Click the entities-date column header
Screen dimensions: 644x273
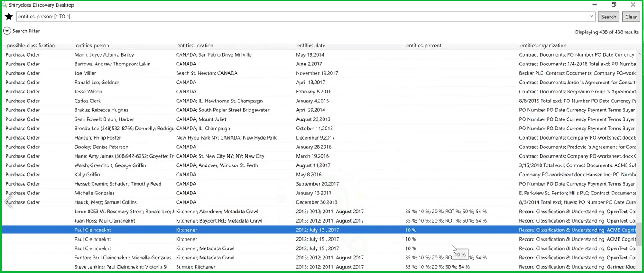311,46
